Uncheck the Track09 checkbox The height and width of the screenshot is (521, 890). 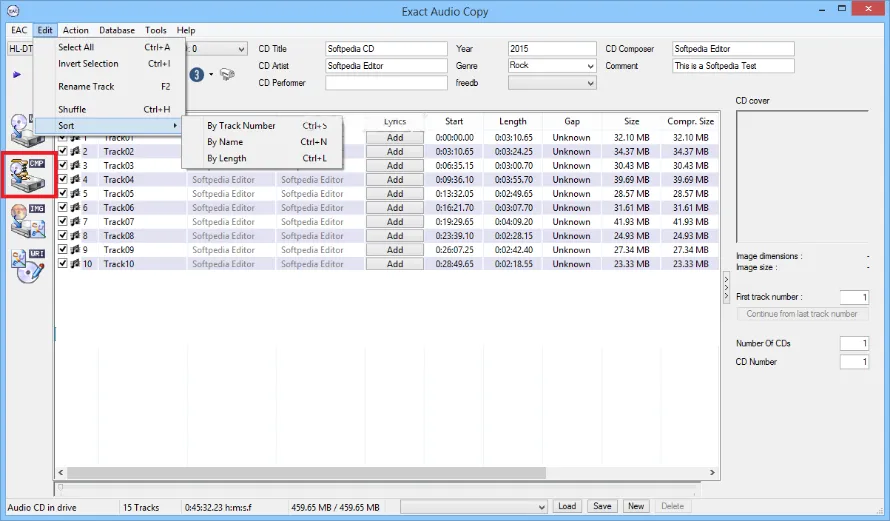click(x=62, y=249)
